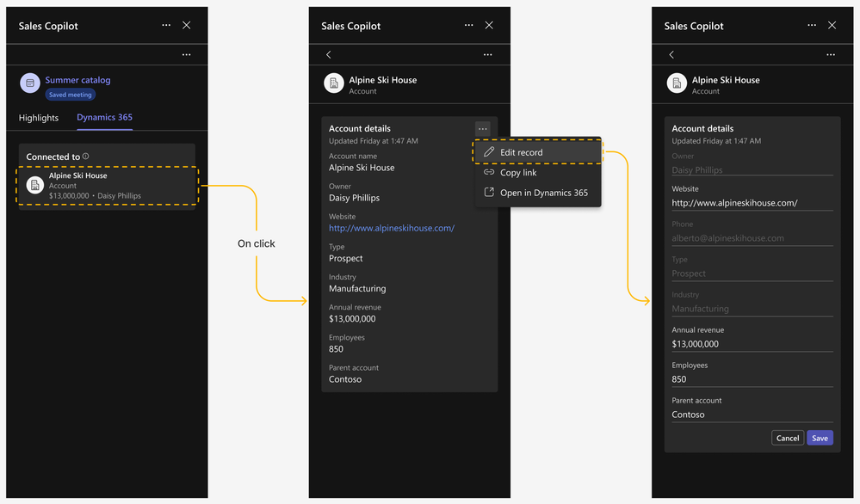Click the 850 employees value in middle panel
The height and width of the screenshot is (504, 860).
337,349
